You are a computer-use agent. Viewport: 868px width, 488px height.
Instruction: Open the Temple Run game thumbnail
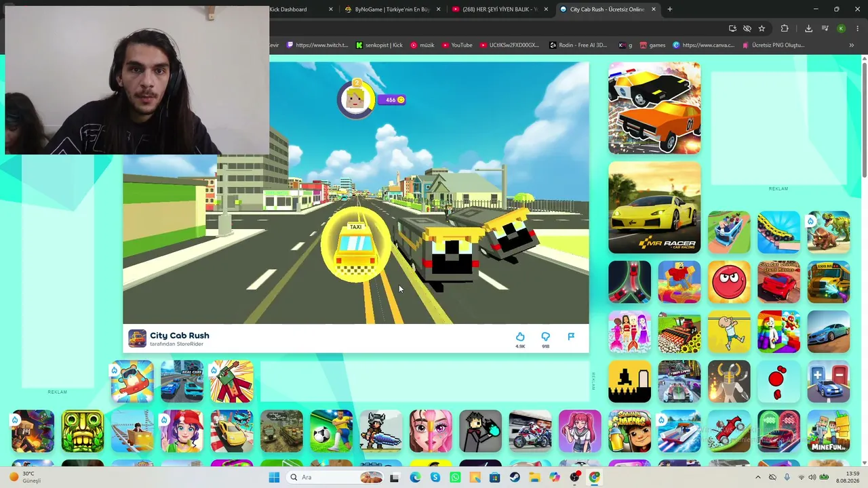[x=82, y=431]
